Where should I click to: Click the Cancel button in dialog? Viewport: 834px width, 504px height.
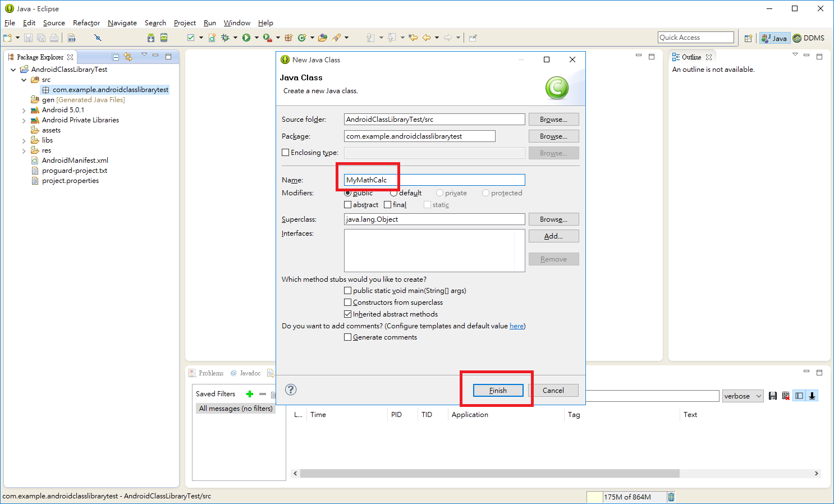pyautogui.click(x=553, y=390)
